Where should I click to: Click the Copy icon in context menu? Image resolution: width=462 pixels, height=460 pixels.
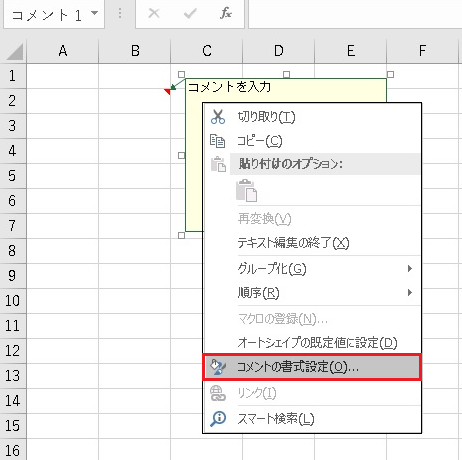pos(218,141)
